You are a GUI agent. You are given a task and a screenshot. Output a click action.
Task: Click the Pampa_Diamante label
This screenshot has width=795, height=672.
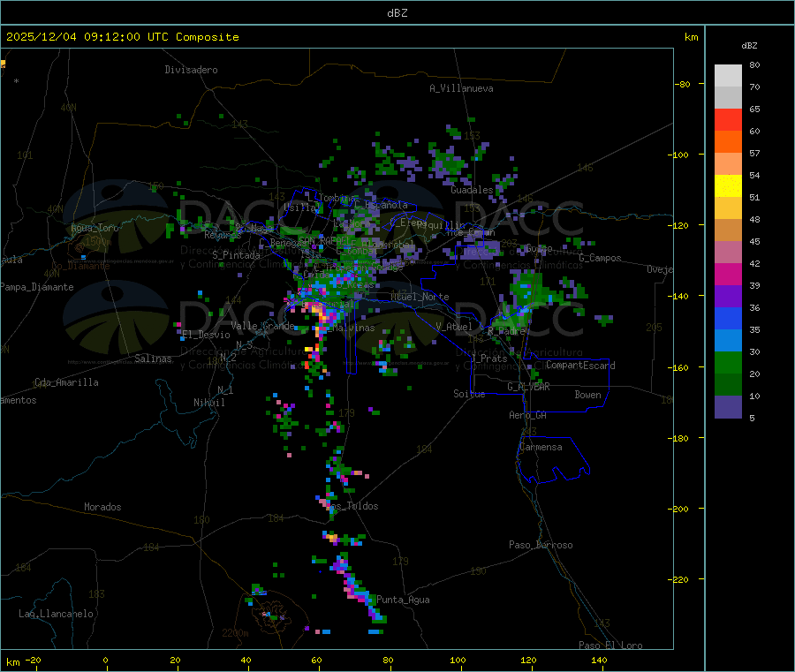tap(37, 287)
